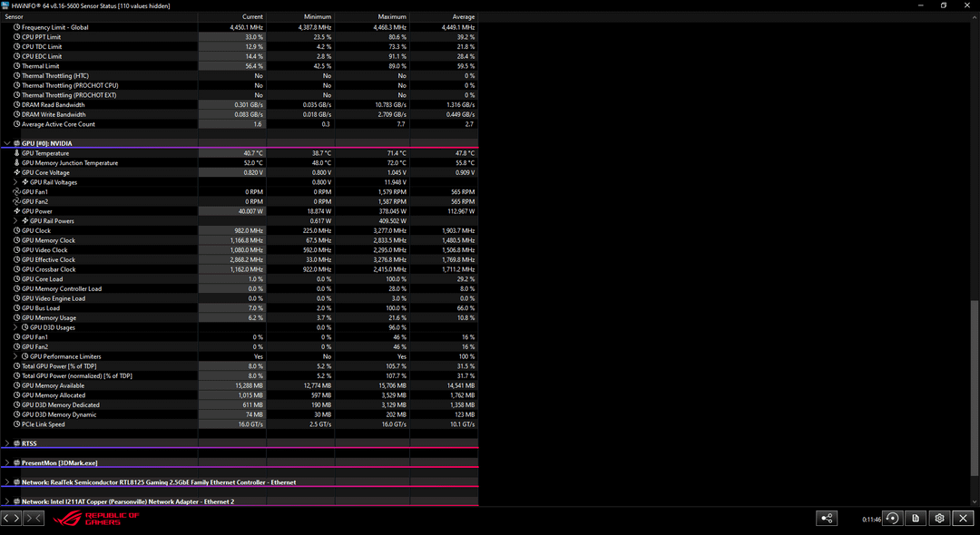Select the GPU Memory Usage row label

(49, 317)
